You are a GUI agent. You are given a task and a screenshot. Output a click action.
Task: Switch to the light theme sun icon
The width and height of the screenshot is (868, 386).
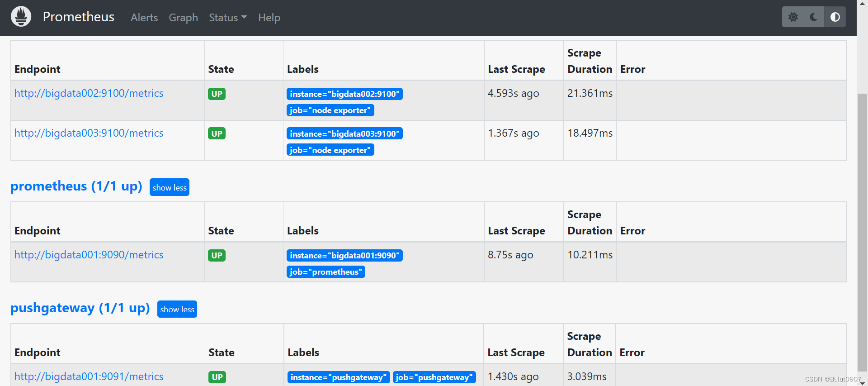[x=793, y=17]
